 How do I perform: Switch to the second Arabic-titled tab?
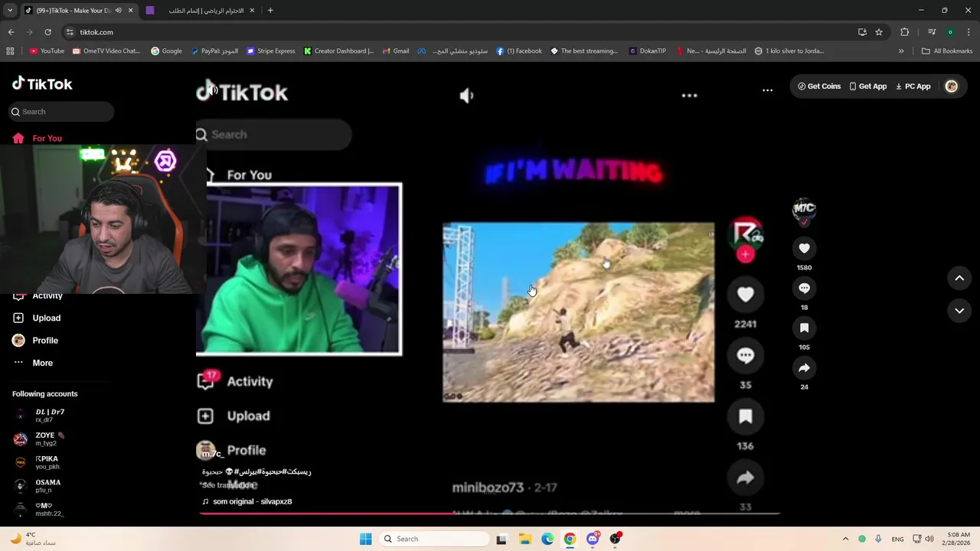pyautogui.click(x=199, y=11)
